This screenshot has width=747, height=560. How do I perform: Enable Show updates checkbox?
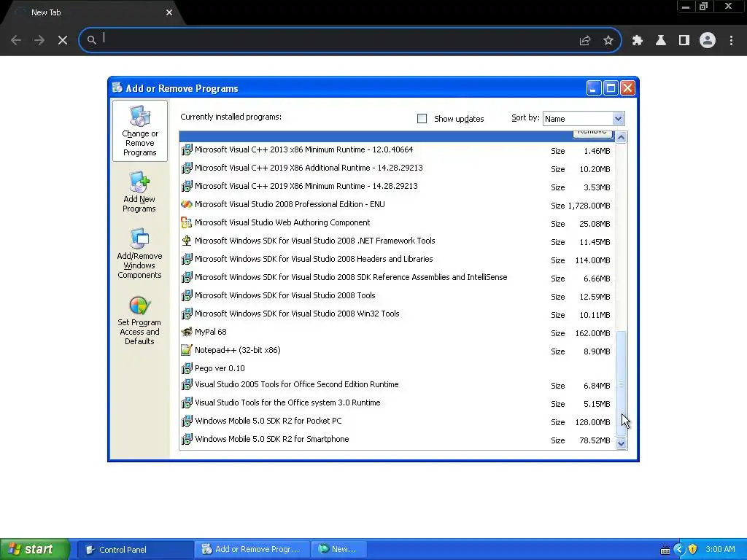pyautogui.click(x=422, y=119)
